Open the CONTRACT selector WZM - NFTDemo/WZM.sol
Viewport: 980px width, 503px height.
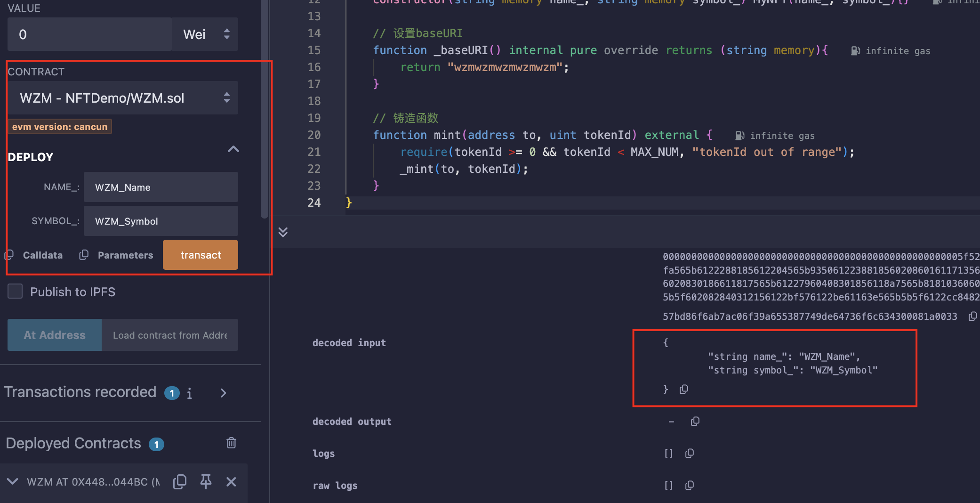pos(123,98)
